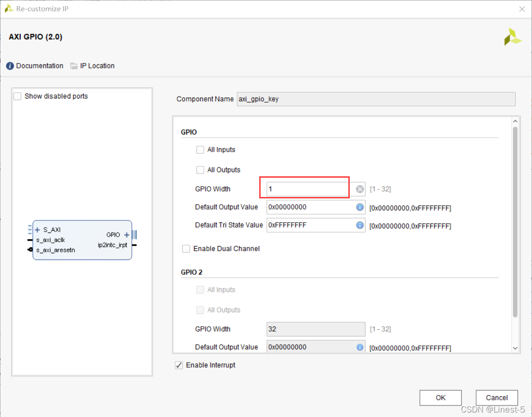Click info icon beside GPIO 2 Default Output Value
The height and width of the screenshot is (417, 532).
tap(360, 347)
